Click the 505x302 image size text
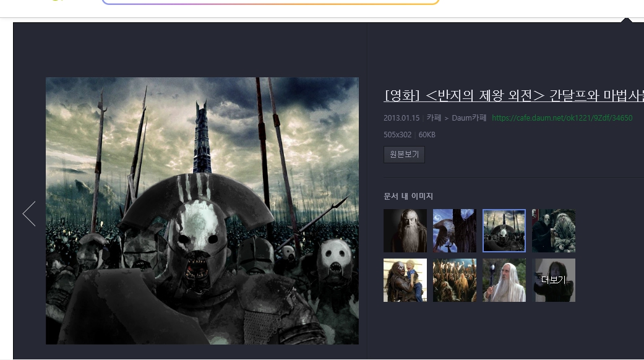The width and height of the screenshot is (644, 360). [397, 135]
